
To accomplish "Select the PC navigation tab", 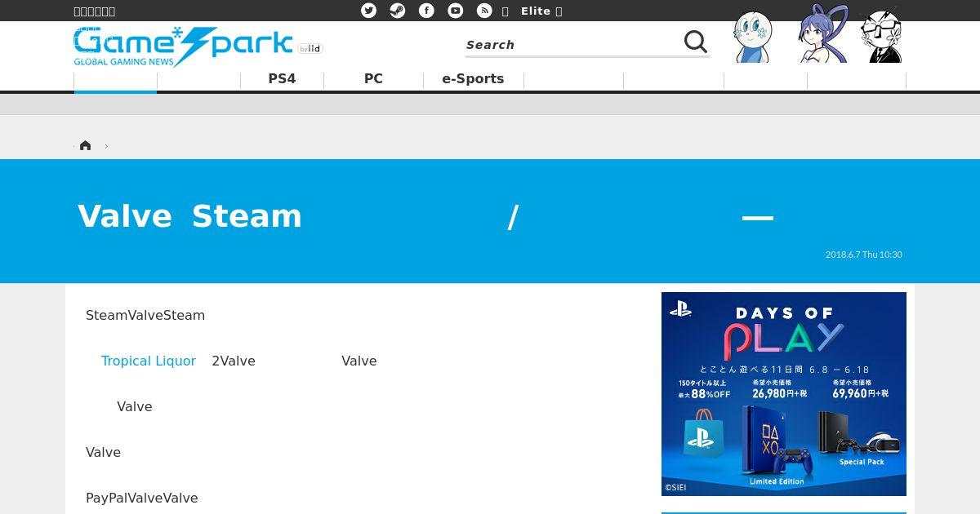I will click(373, 79).
